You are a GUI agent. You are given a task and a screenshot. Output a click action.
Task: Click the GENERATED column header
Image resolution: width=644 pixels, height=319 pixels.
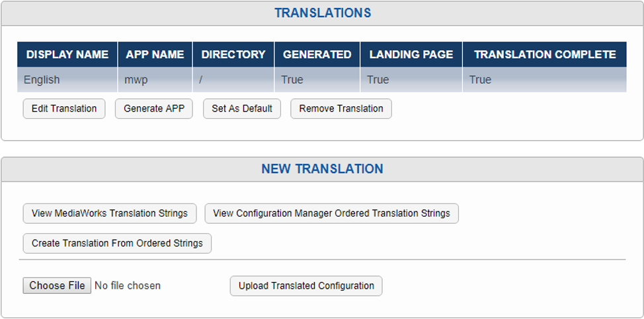(317, 55)
